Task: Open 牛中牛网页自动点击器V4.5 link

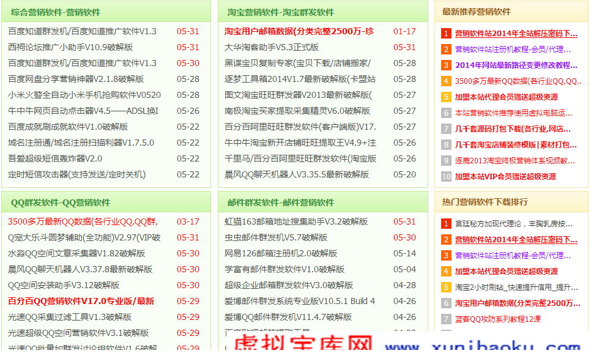Action: 83,111
